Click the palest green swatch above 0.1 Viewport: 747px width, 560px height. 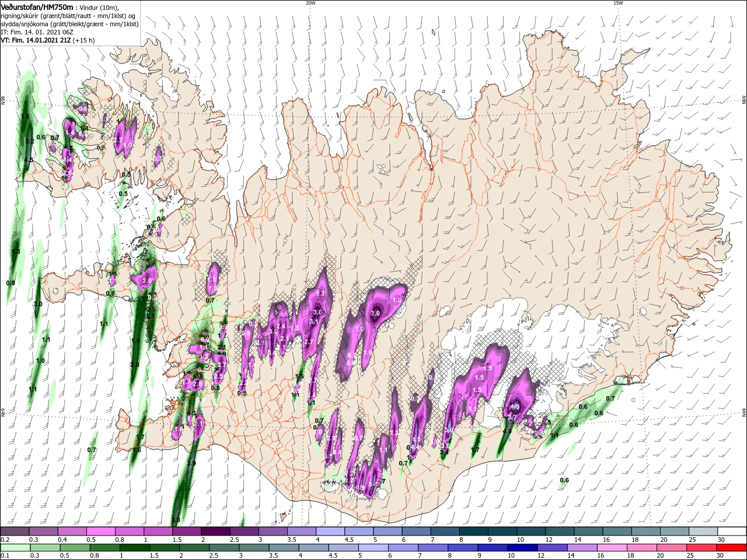coord(15,548)
